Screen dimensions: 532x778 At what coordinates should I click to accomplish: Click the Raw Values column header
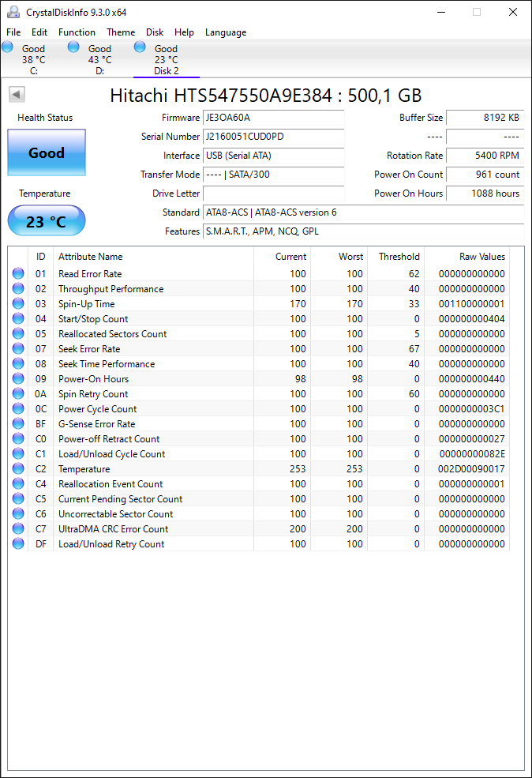467,257
